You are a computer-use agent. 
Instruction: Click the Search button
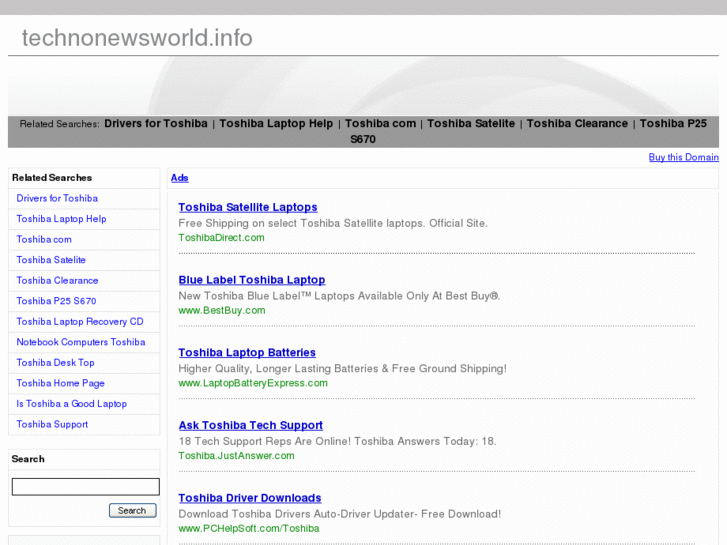133,510
